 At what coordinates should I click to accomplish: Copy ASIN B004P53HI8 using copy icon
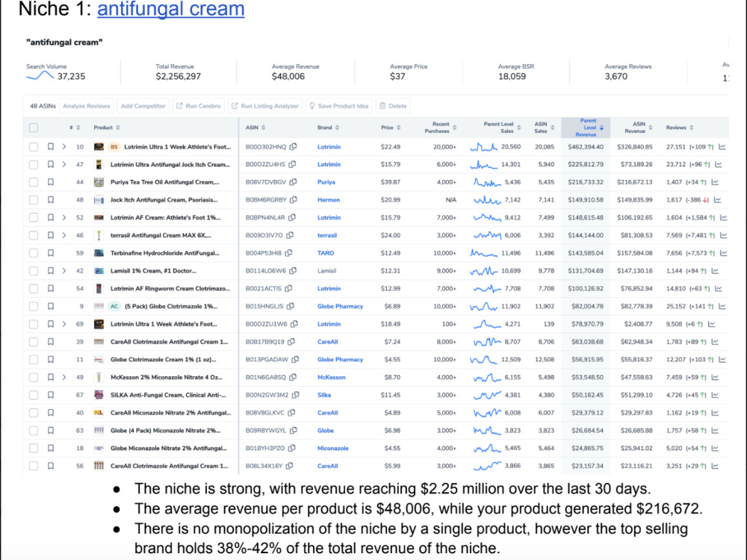point(288,253)
